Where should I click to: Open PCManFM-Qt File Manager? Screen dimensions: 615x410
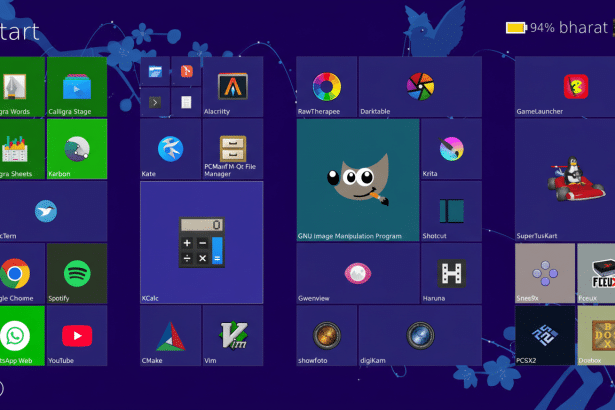click(x=233, y=149)
